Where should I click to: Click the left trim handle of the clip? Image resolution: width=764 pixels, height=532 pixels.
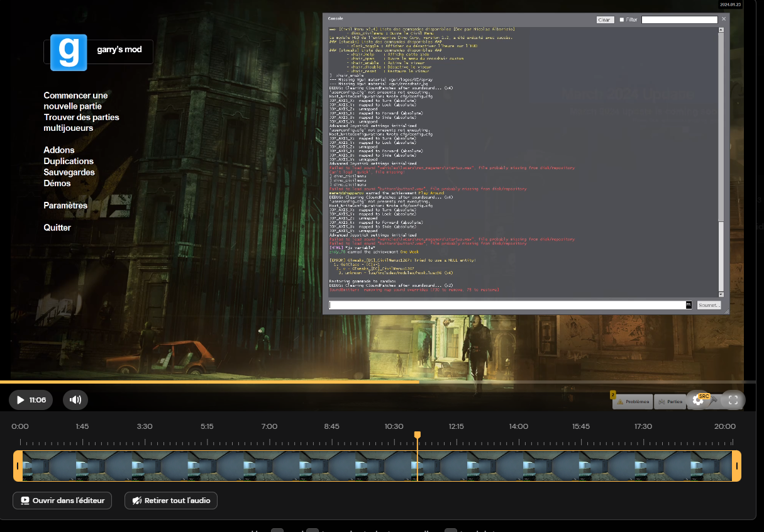pyautogui.click(x=18, y=466)
